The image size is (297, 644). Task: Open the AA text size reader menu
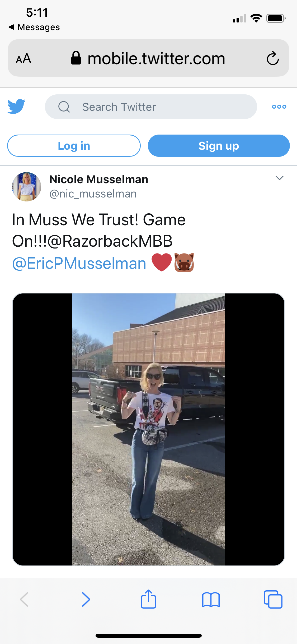click(x=23, y=58)
